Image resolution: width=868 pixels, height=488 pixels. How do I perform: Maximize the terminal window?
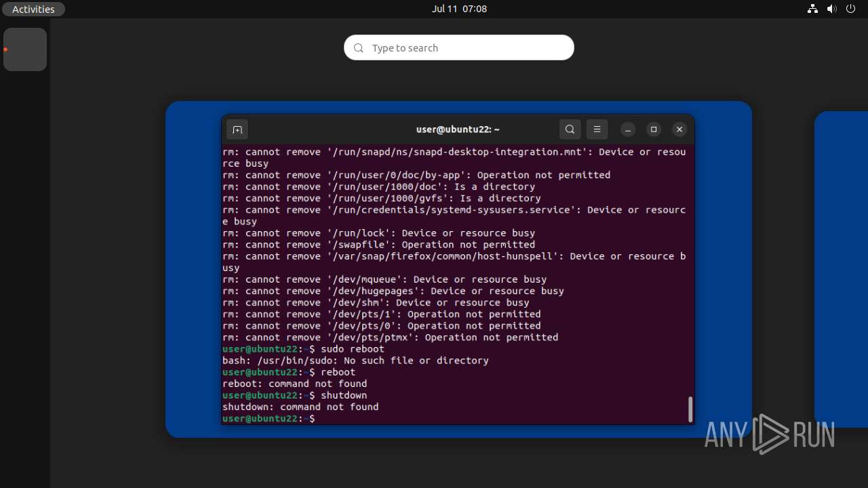pyautogui.click(x=654, y=129)
